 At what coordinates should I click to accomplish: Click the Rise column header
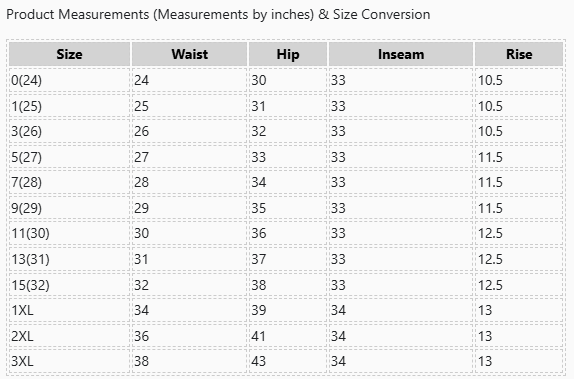519,54
